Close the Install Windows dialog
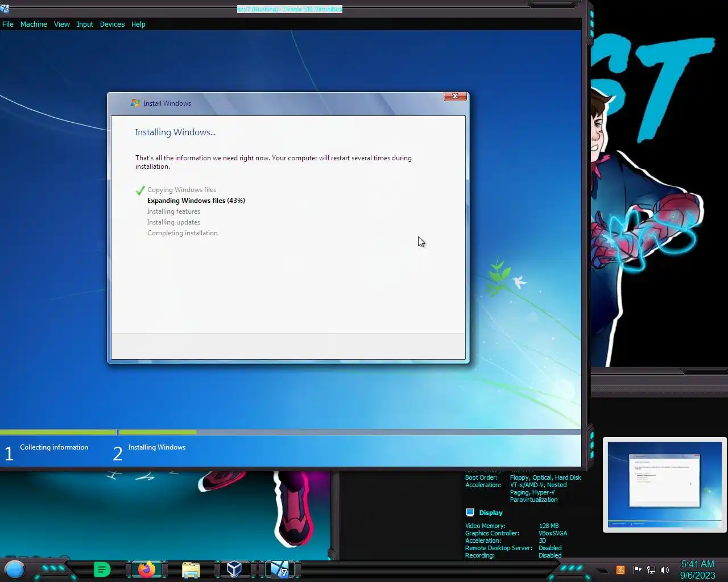728x582 pixels. (x=455, y=97)
